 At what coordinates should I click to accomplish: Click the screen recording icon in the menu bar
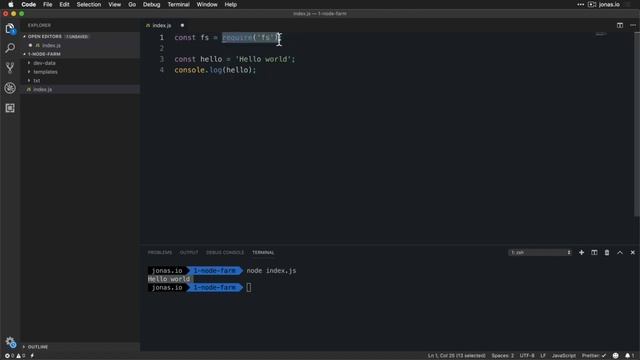592,4
